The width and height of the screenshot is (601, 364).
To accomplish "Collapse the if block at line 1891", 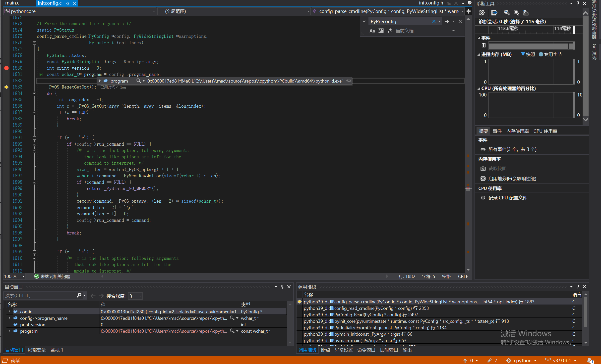I will click(34, 138).
